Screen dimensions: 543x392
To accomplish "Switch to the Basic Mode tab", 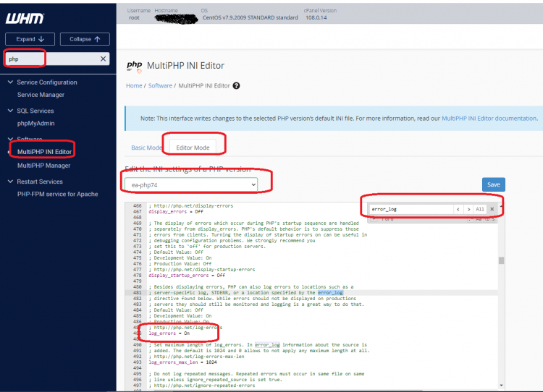I will click(x=146, y=148).
